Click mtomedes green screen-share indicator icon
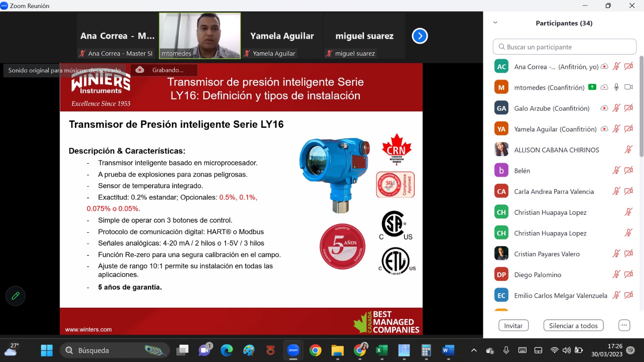The width and height of the screenshot is (644, 362). coord(592,87)
